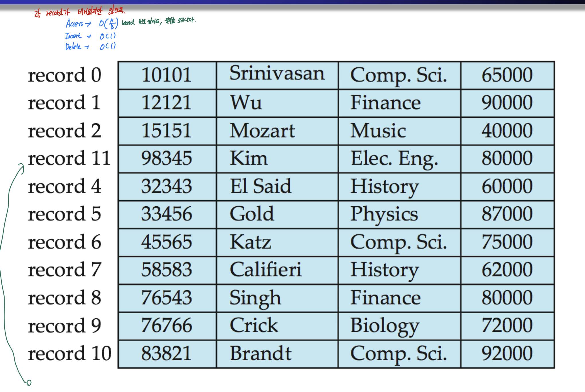Viewport: 585px width, 392px height.
Task: Click the 'Califieri' name cell
Action: pos(266,270)
